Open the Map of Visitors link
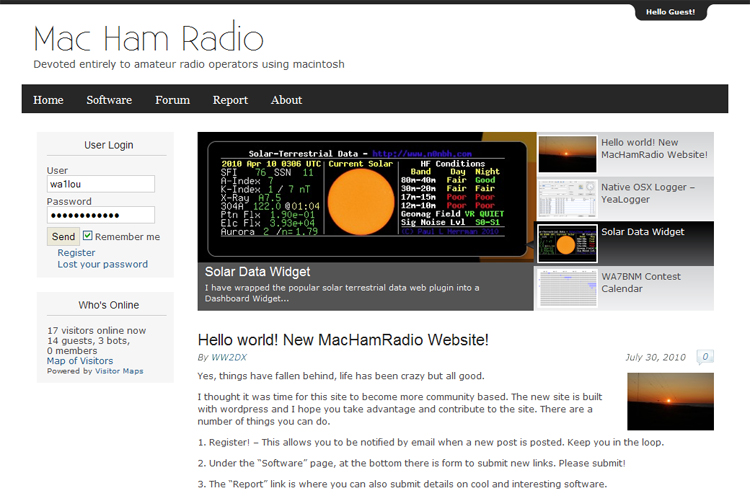 tap(80, 361)
